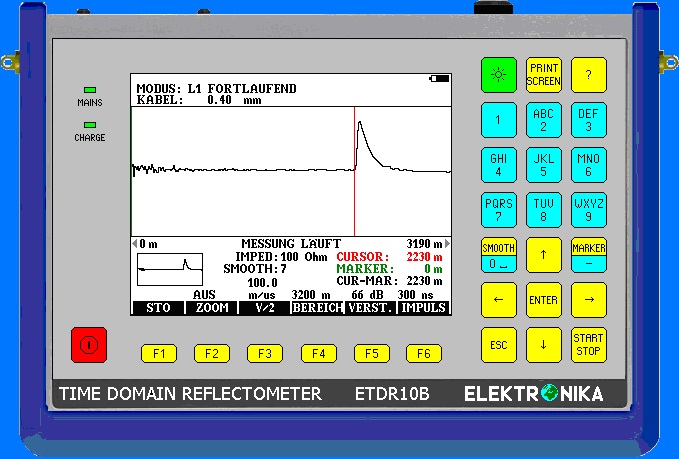The height and width of the screenshot is (459, 679).
Task: Tap keypad key JKL 5
Action: pyautogui.click(x=543, y=165)
